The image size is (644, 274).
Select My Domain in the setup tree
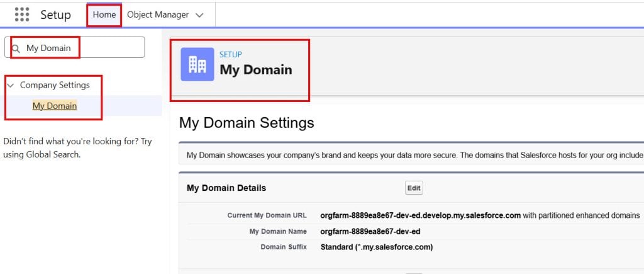(x=55, y=106)
